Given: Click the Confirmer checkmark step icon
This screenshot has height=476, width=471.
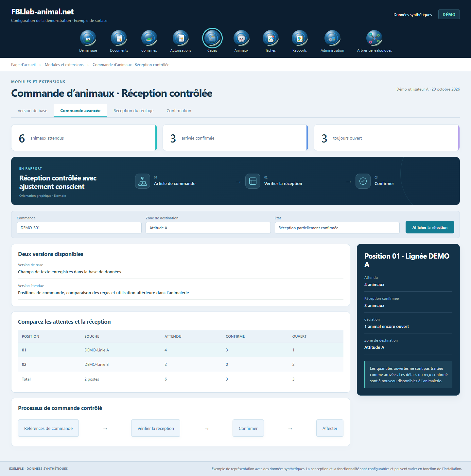Looking at the screenshot, I should (363, 181).
